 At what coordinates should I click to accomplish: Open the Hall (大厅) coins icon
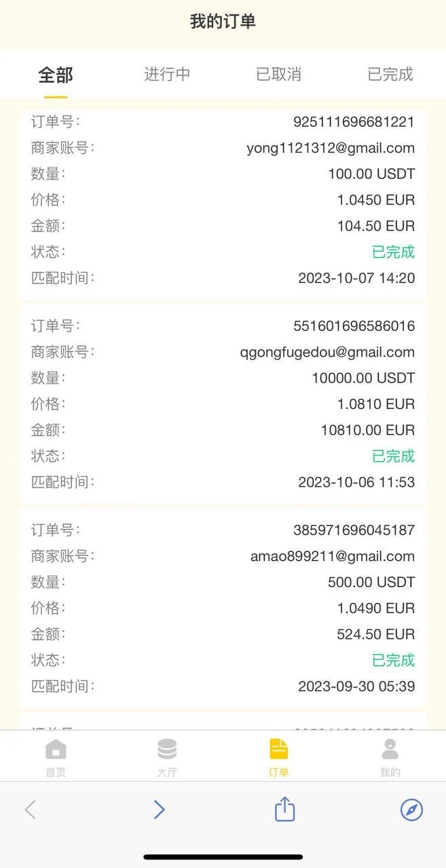(x=167, y=750)
